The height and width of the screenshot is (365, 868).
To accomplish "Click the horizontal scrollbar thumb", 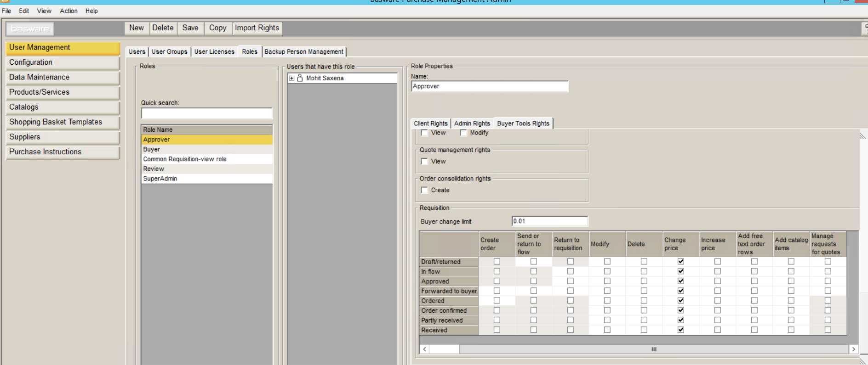I will click(654, 349).
